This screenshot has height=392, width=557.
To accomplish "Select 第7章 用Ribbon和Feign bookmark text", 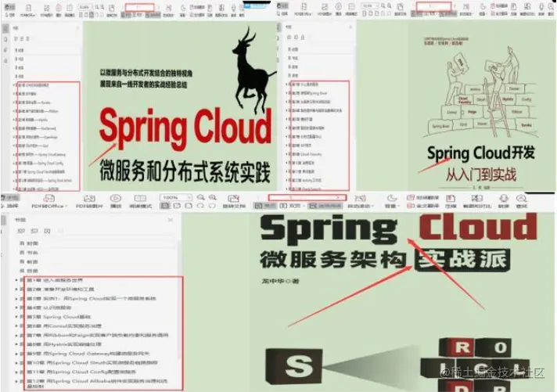I will coord(97,335).
